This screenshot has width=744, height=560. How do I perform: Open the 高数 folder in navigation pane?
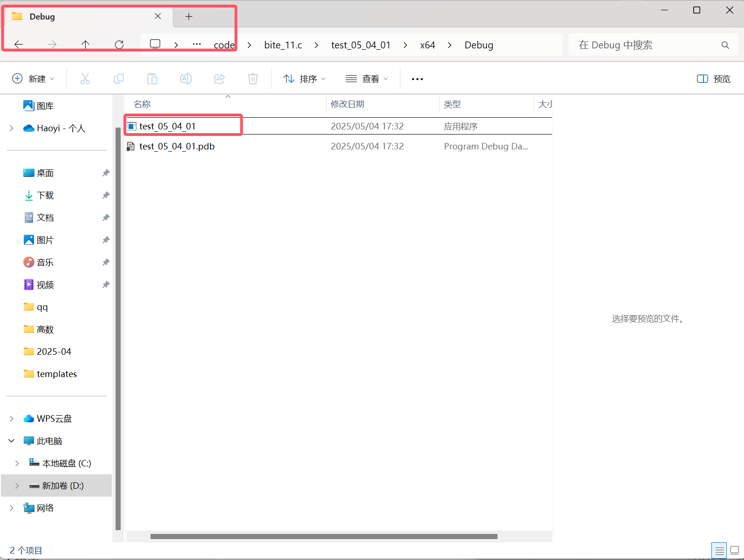(45, 330)
